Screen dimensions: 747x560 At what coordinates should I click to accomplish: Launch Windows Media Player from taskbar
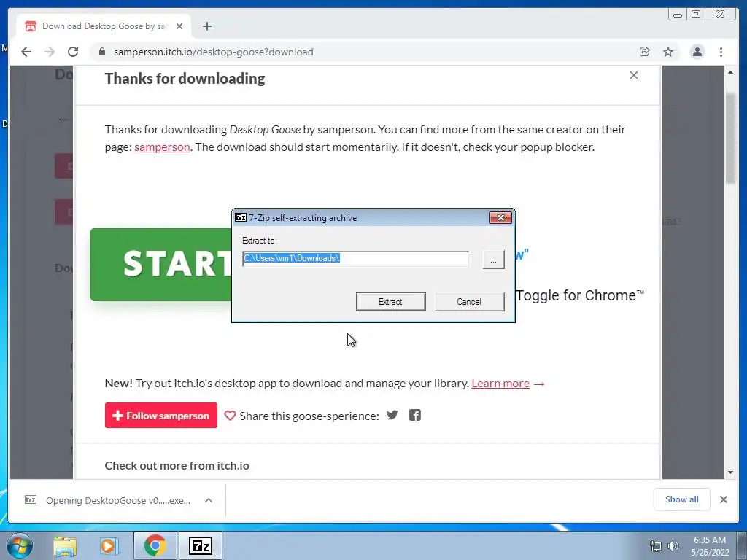[x=109, y=545]
